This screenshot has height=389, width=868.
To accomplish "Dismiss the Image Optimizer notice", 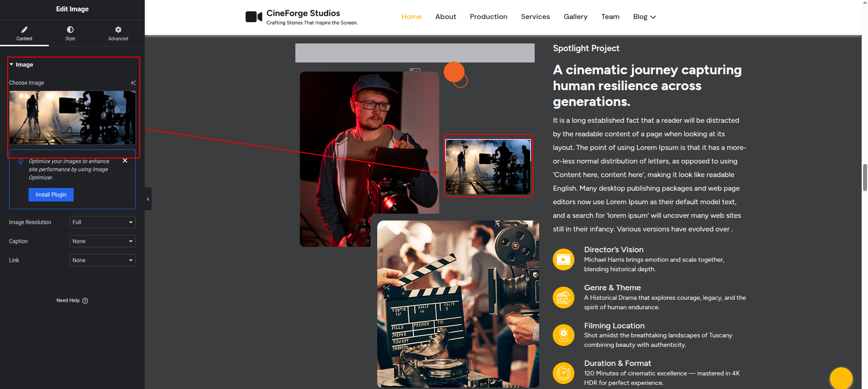I will pyautogui.click(x=125, y=161).
